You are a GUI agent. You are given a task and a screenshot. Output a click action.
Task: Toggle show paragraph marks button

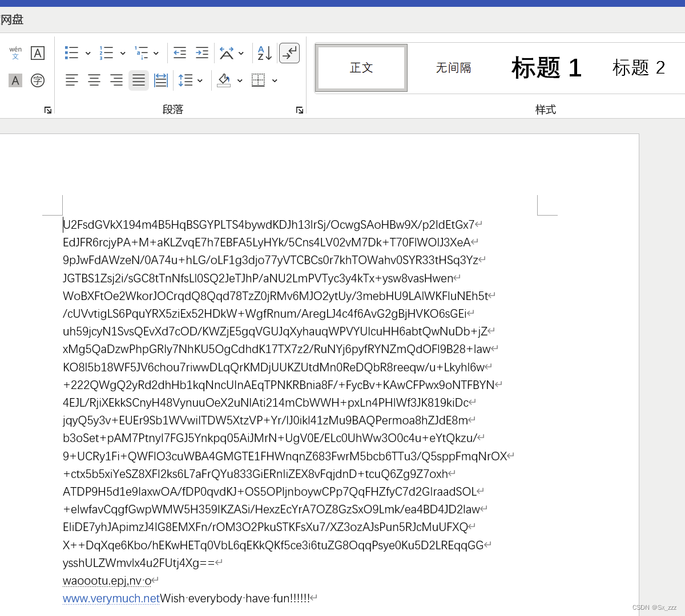[x=289, y=53]
